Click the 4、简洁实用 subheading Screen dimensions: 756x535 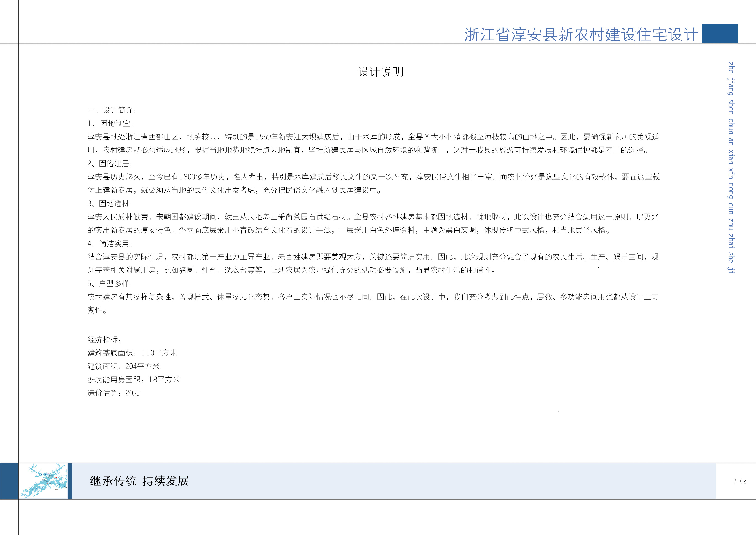(x=110, y=243)
